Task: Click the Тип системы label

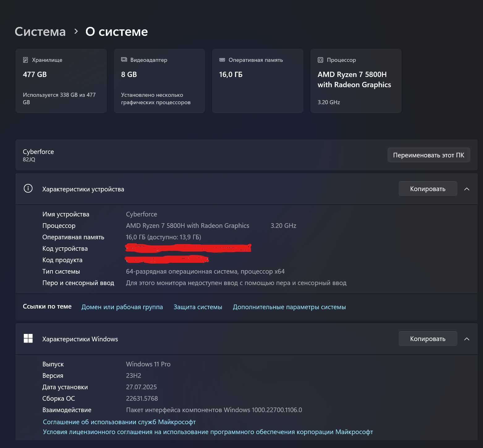Action: coord(61,271)
